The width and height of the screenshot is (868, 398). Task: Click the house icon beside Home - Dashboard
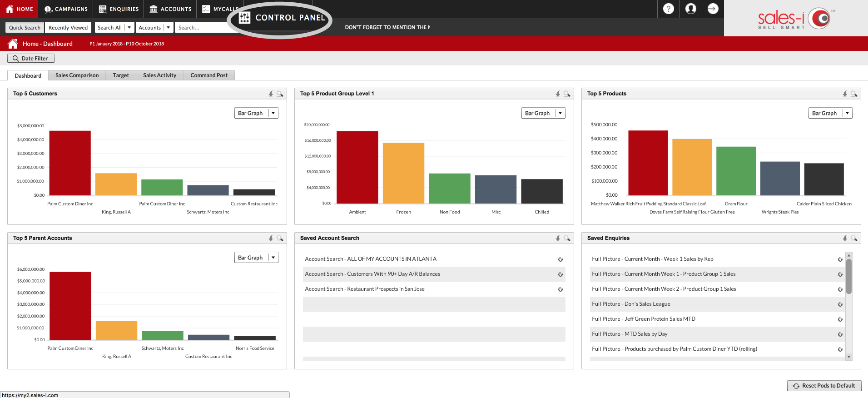tap(13, 44)
